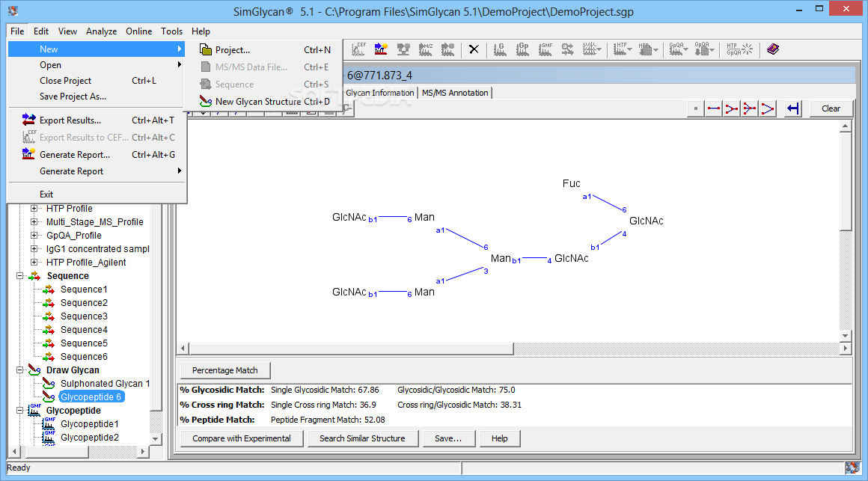
Task: Expand the Open submenu in File menu
Action: [97, 65]
